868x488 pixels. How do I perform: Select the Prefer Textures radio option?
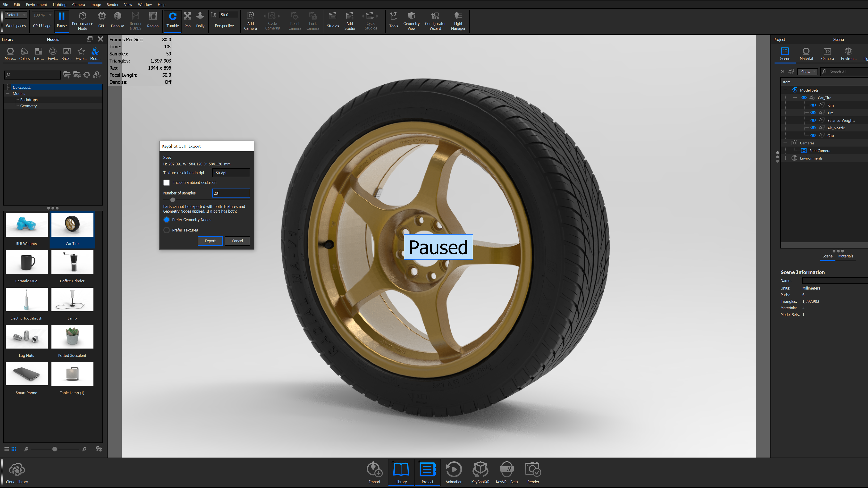click(166, 230)
